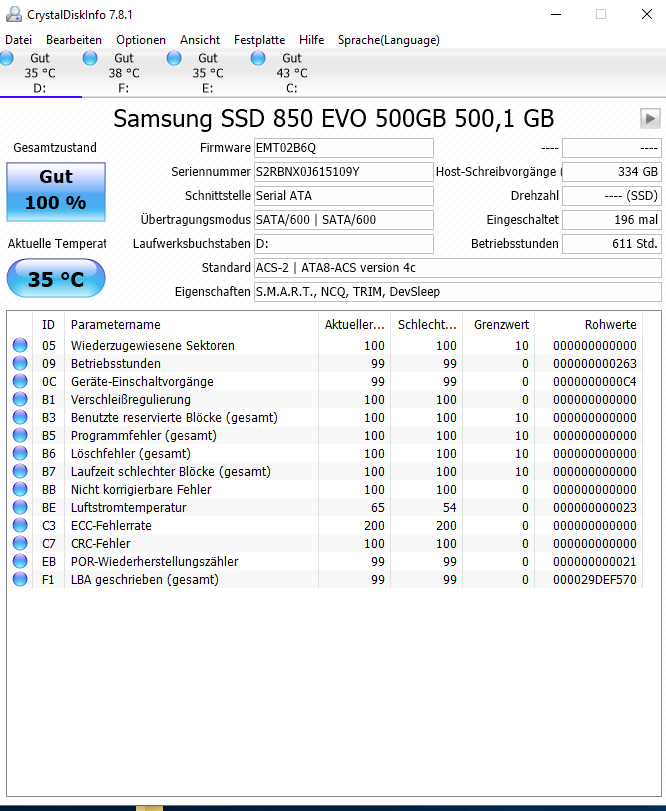Click the Betriebsstunden value 611 Std.
Screen dimensions: 666x811
coord(612,244)
